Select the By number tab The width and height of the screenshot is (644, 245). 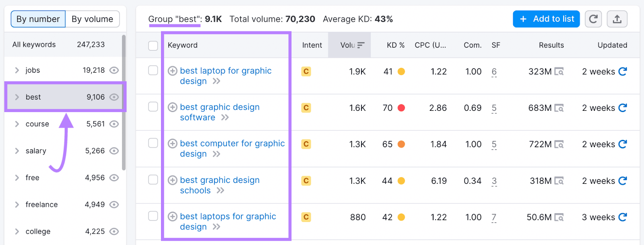click(38, 19)
